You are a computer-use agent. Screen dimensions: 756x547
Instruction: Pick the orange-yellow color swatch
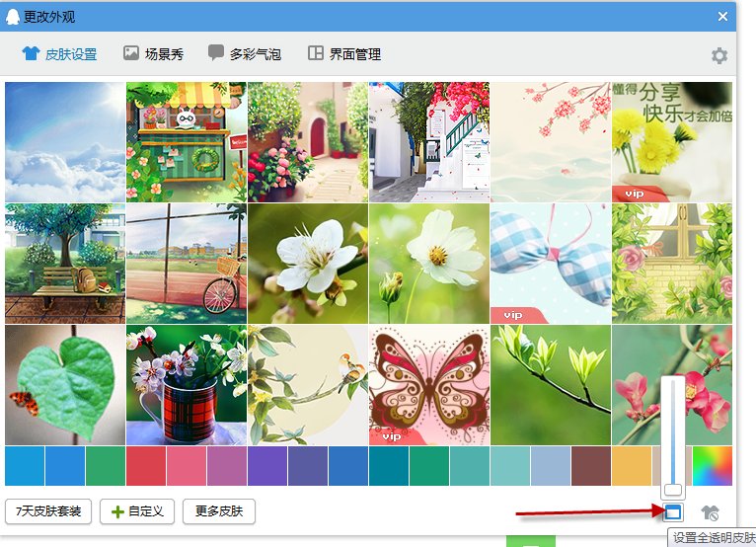(x=632, y=466)
